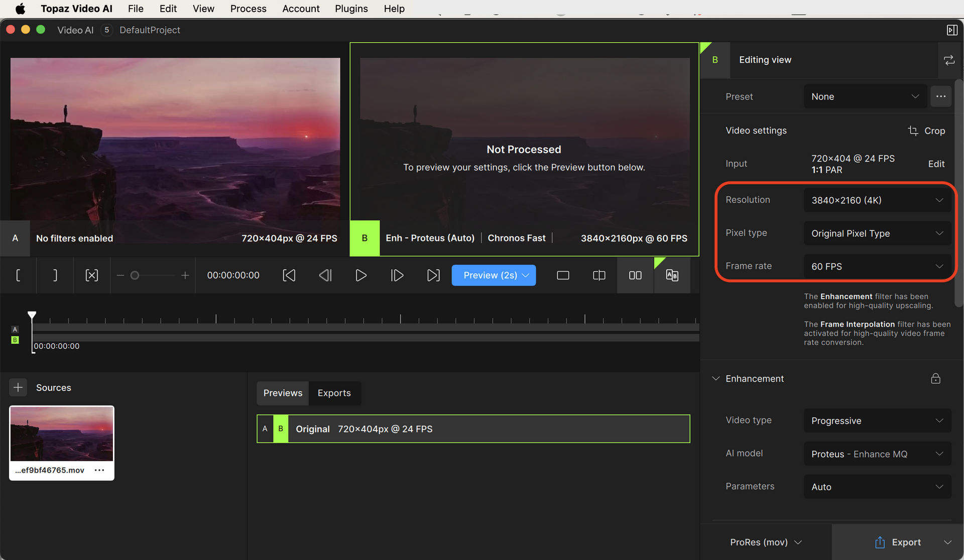Collapse the Enhancement section
The image size is (964, 560).
tap(716, 378)
